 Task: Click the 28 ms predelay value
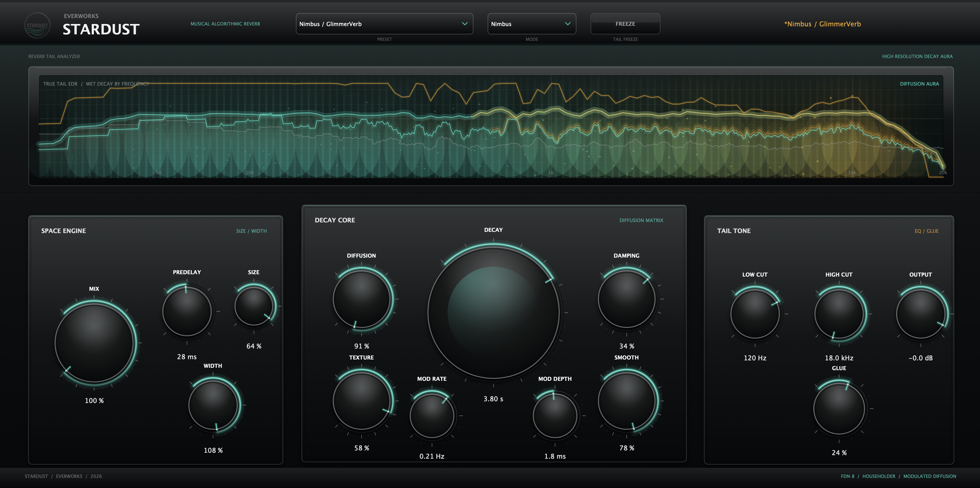tap(187, 357)
